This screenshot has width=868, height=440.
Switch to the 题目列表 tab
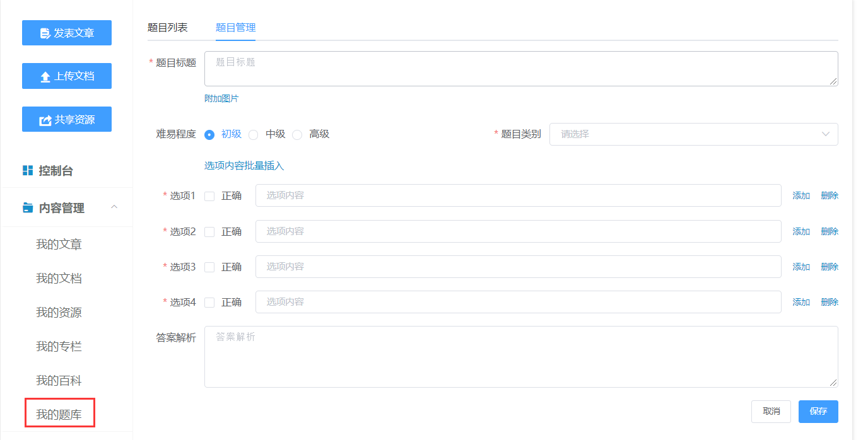coord(167,28)
